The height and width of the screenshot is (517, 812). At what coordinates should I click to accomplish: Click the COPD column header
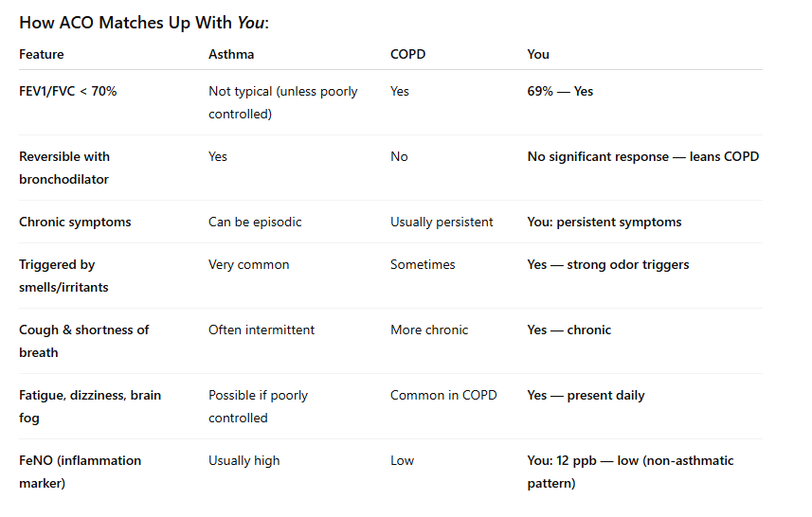(407, 54)
